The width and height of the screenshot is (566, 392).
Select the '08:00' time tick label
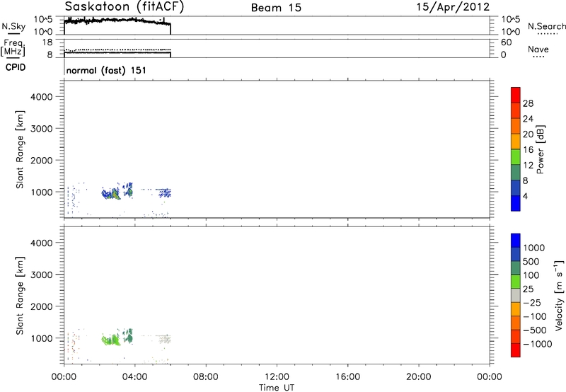(x=206, y=377)
